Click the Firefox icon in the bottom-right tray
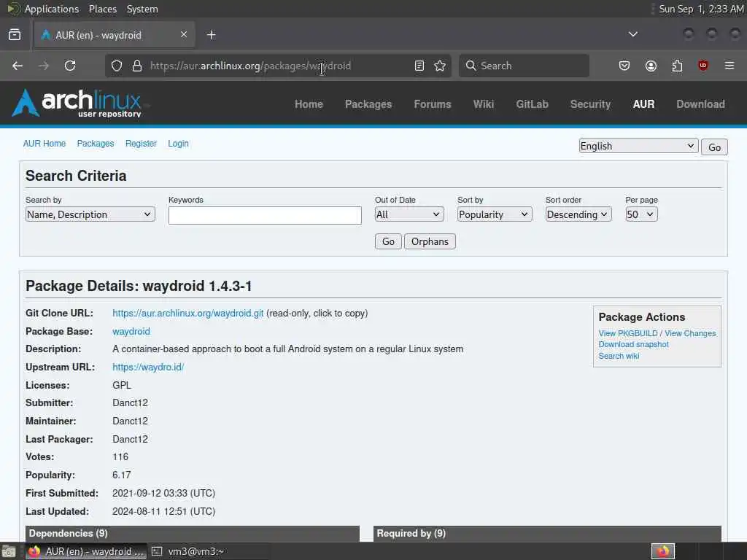This screenshot has height=560, width=747. pos(663,551)
